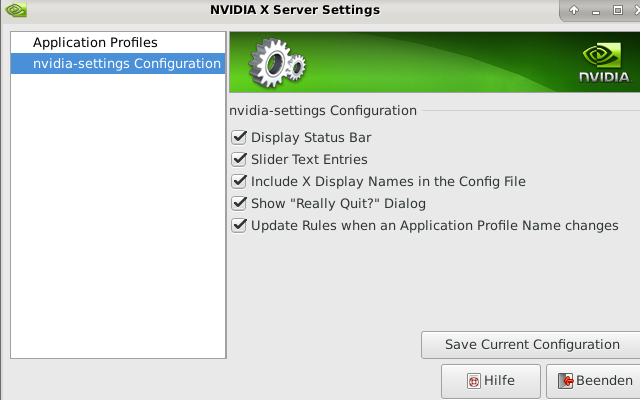Toggle Update Rules when Application Profile Name changes
The image size is (640, 400).
point(239,226)
